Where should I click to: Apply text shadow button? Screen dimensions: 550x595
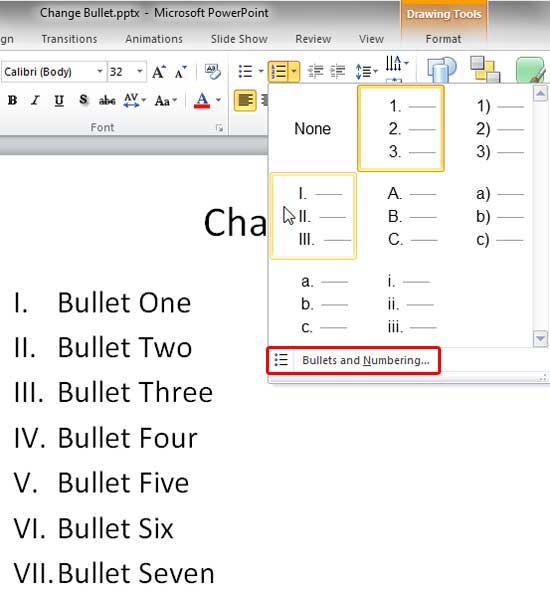click(x=83, y=101)
